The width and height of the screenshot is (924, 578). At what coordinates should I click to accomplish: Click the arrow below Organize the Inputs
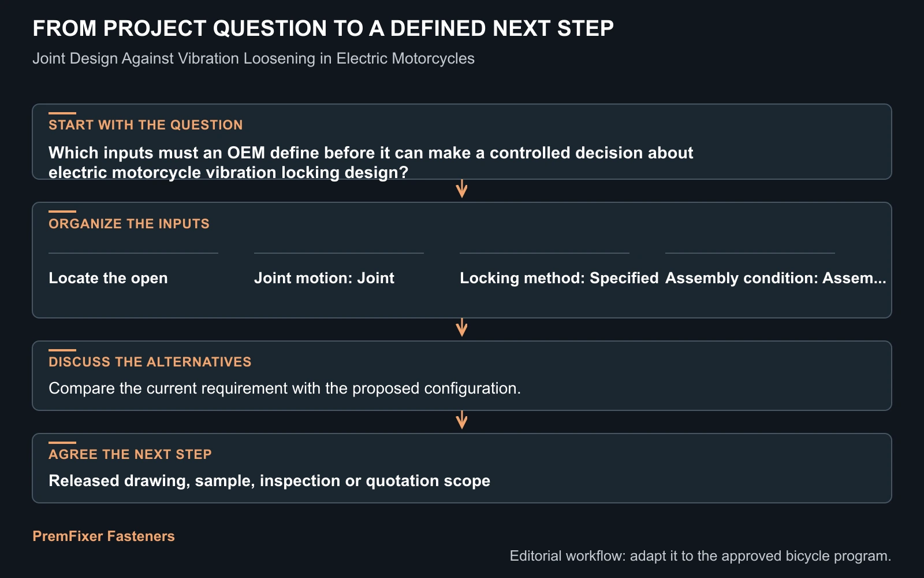(x=461, y=328)
